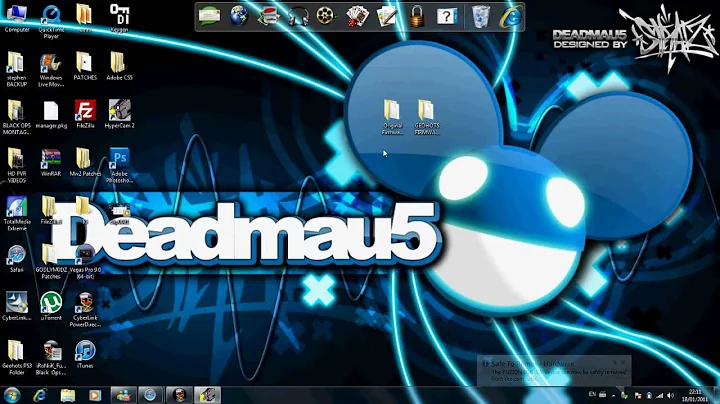720x404 pixels.
Task: Click the question mark help dock icon
Action: [x=446, y=17]
